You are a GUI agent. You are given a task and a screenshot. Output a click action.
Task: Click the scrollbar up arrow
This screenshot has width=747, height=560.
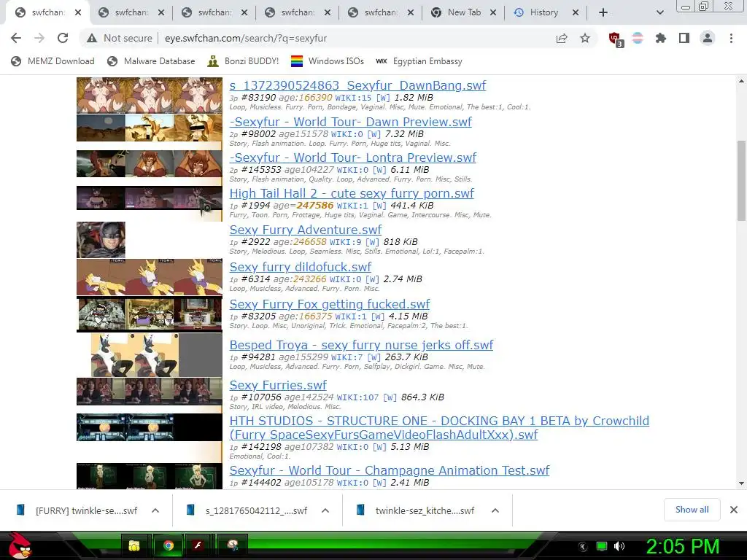[x=741, y=82]
